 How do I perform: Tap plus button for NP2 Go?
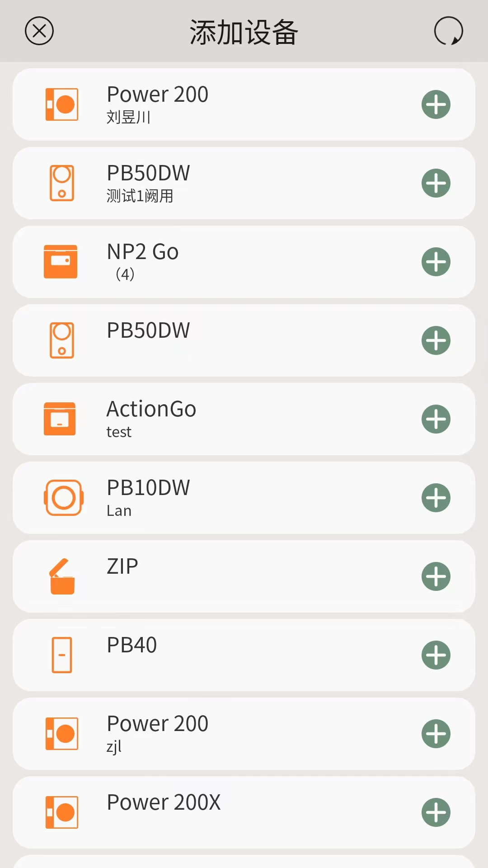tap(436, 262)
